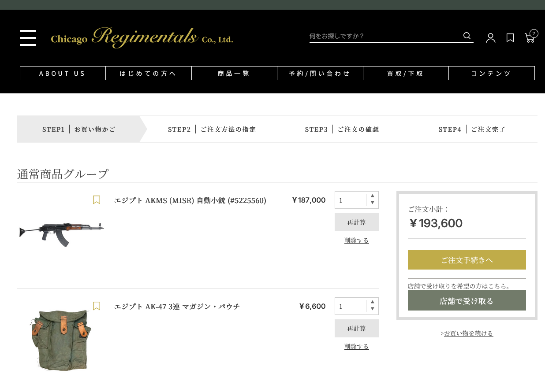This screenshot has height=392, width=545.
Task: Decrease quantity of the magazine pouch
Action: (373, 309)
